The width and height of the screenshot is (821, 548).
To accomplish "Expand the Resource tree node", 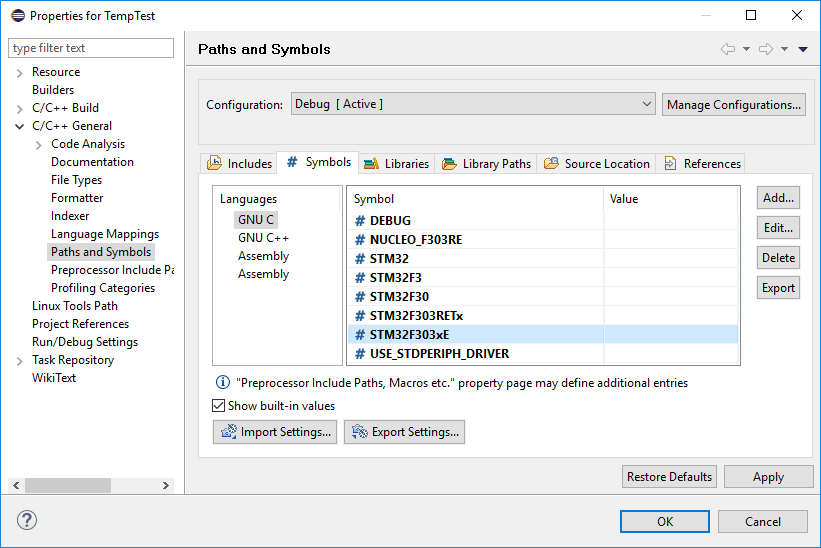I will [20, 72].
